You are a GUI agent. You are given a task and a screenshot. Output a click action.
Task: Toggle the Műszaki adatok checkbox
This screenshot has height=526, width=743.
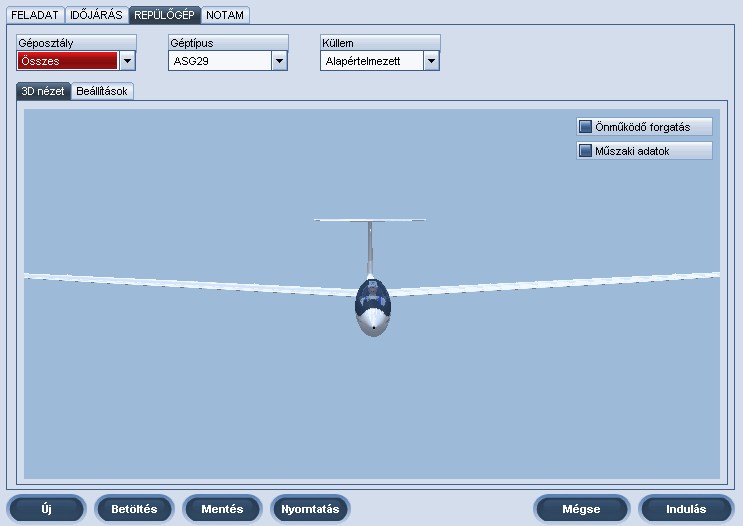pyautogui.click(x=586, y=151)
